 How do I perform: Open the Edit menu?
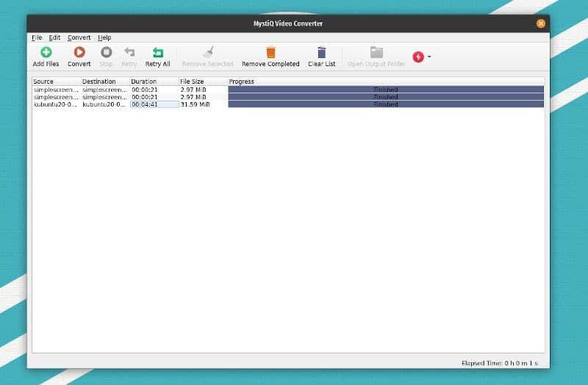click(54, 37)
